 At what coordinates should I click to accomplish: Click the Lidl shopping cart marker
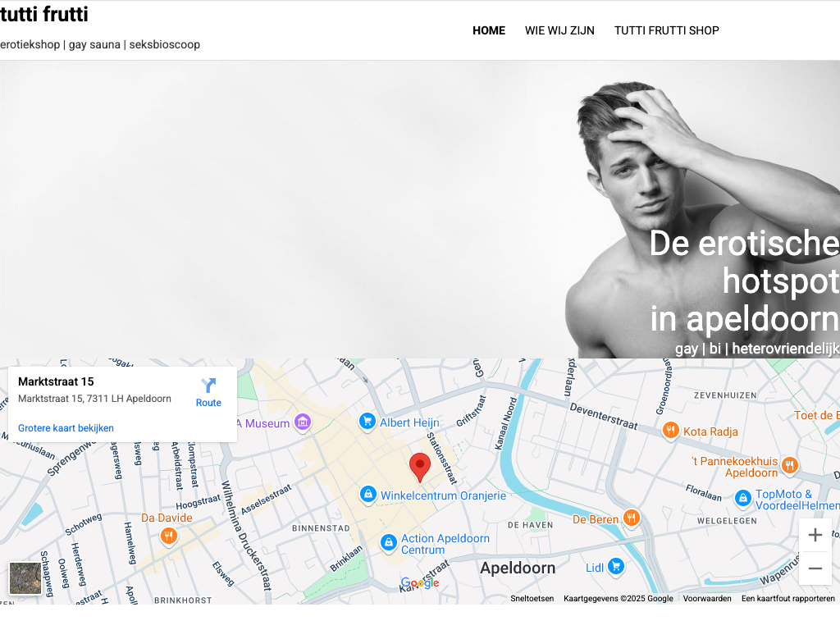(616, 566)
